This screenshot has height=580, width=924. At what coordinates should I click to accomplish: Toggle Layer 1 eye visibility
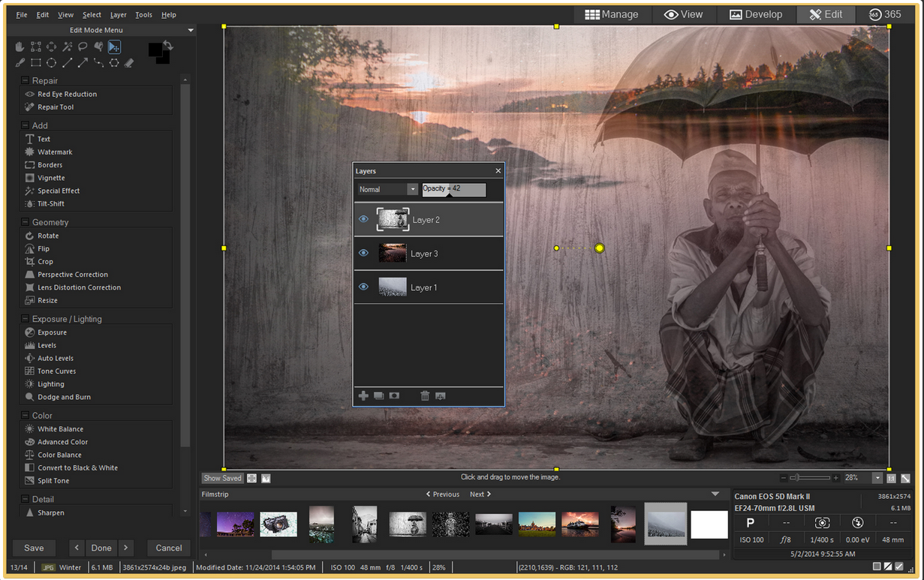click(x=363, y=287)
